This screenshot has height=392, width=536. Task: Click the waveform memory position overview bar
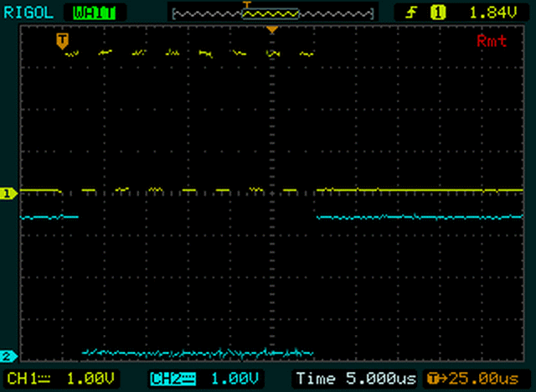(x=273, y=14)
